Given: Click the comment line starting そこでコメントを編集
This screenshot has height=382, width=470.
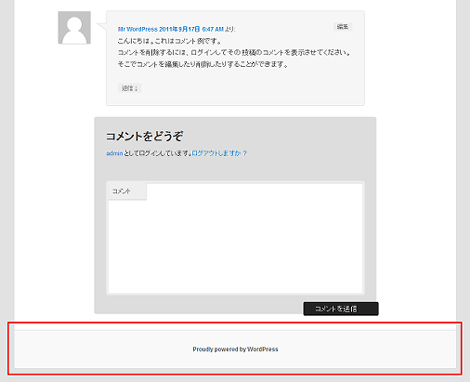Looking at the screenshot, I should [203, 64].
